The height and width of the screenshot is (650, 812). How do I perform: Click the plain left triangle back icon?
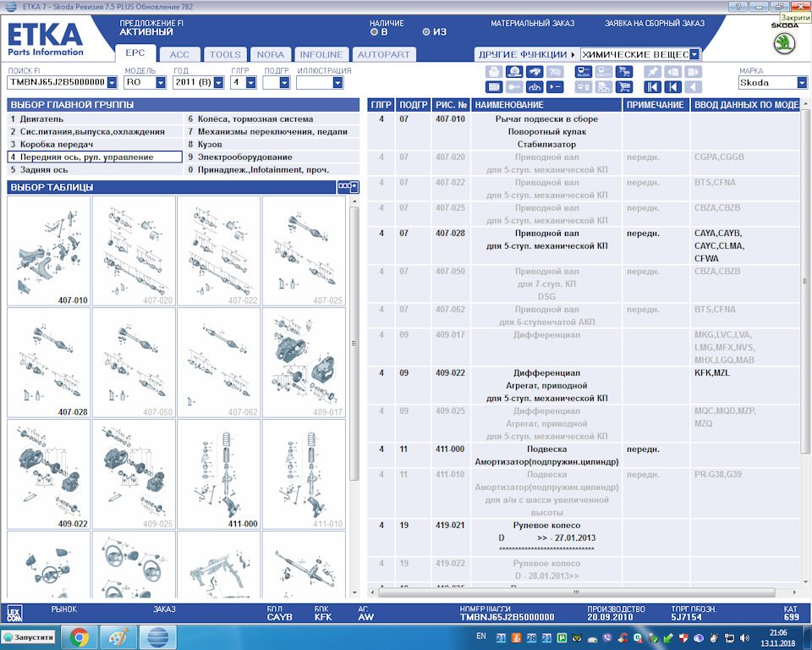click(693, 87)
